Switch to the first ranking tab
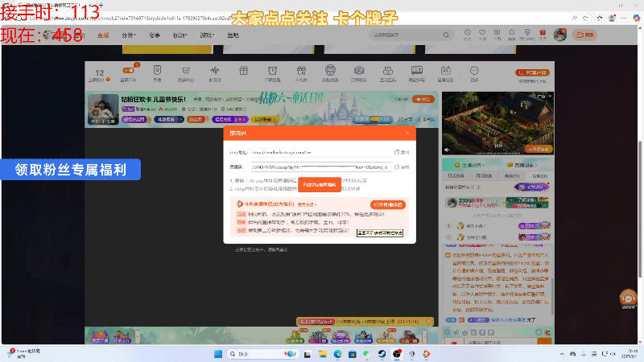 click(x=456, y=175)
